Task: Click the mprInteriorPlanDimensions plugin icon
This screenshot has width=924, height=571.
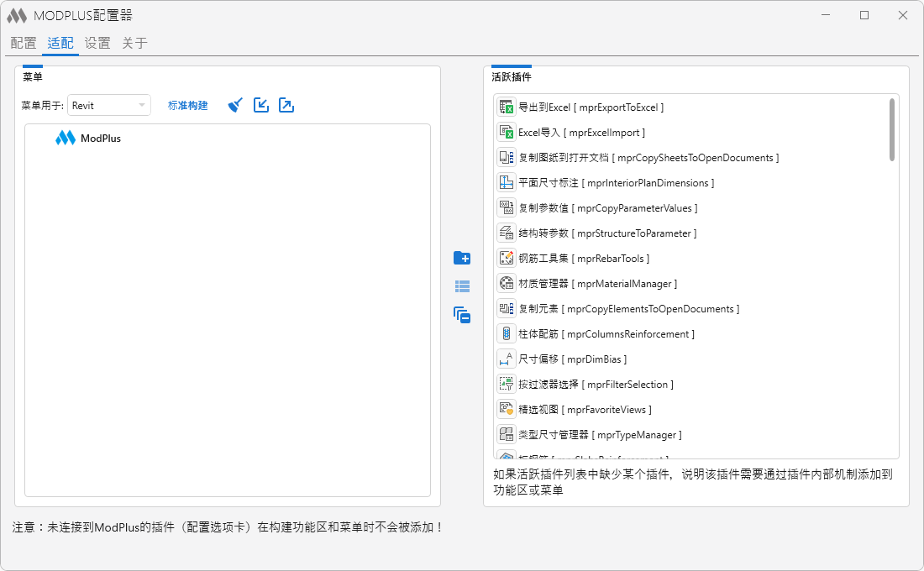Action: pos(507,183)
